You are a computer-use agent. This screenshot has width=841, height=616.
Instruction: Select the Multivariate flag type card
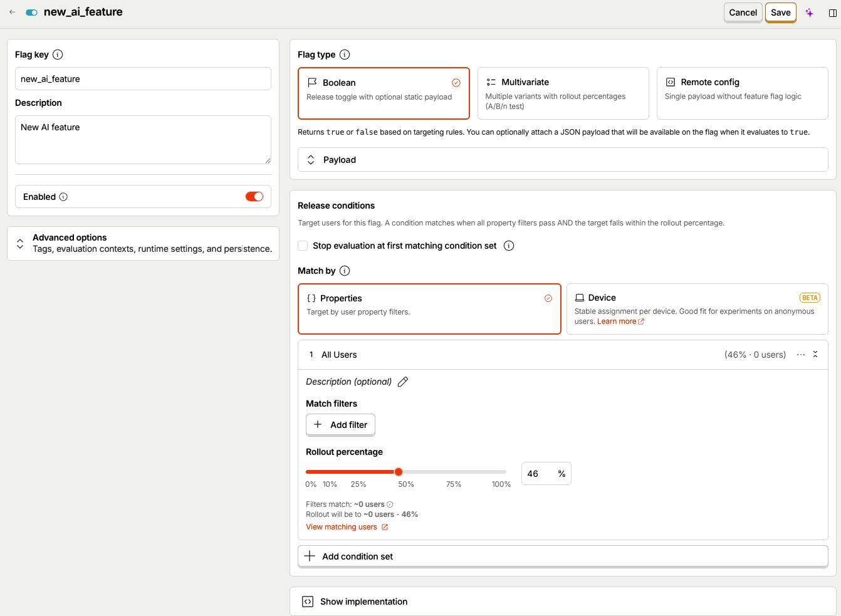563,93
